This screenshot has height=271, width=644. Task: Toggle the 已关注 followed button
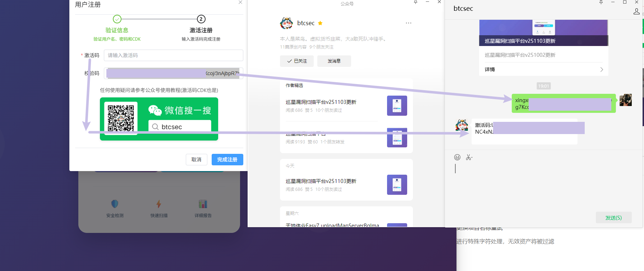click(x=297, y=61)
